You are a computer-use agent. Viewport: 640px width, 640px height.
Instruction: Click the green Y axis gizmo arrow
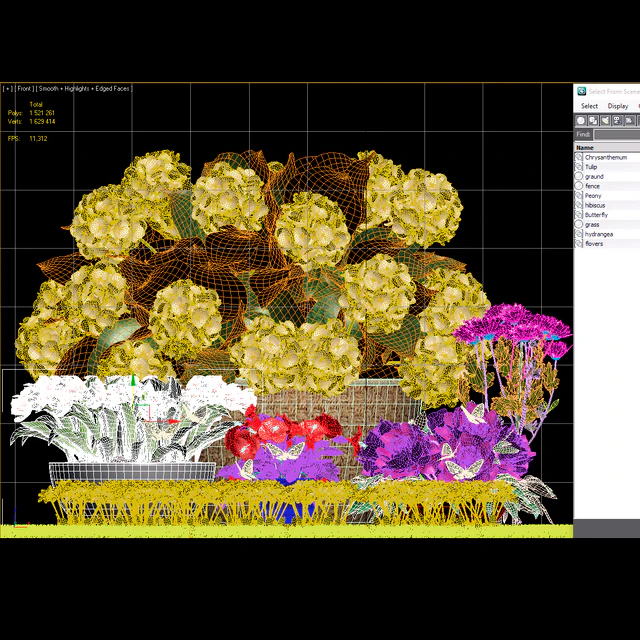[x=133, y=380]
